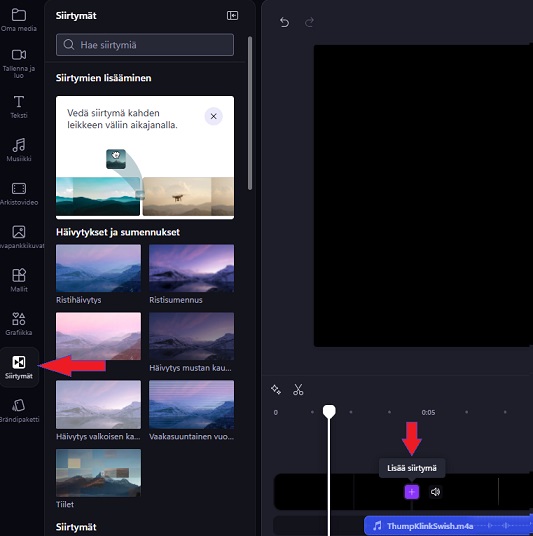Click the Hae siirtymiä search field
The image size is (533, 536).
(145, 45)
